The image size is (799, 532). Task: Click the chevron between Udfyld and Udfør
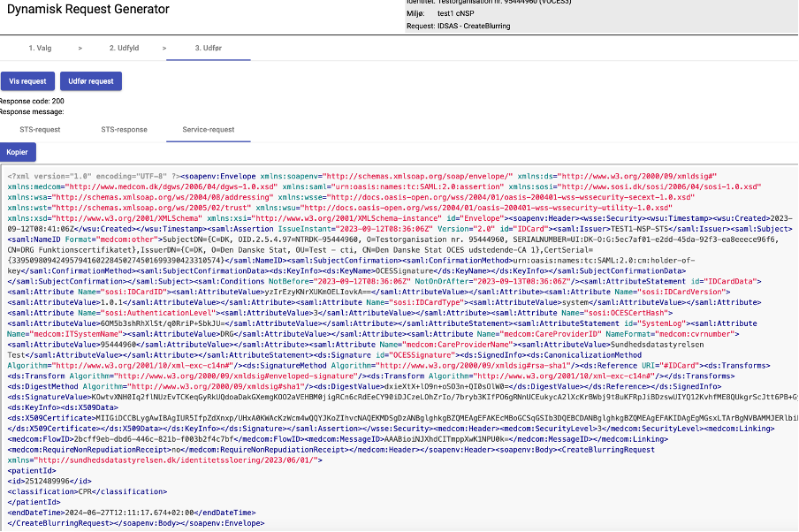tap(164, 47)
